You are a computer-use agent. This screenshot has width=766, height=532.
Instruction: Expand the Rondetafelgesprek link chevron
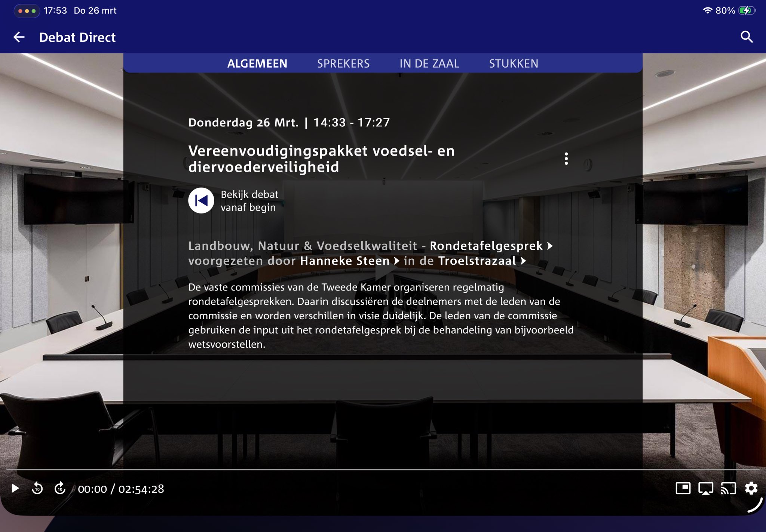click(x=550, y=246)
